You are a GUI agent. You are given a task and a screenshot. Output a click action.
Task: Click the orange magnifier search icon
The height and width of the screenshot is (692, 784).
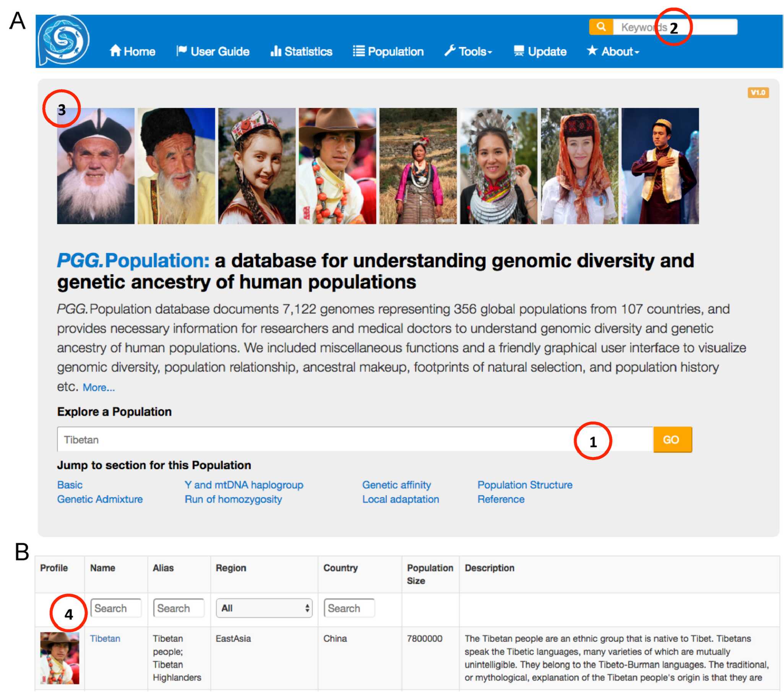(601, 27)
